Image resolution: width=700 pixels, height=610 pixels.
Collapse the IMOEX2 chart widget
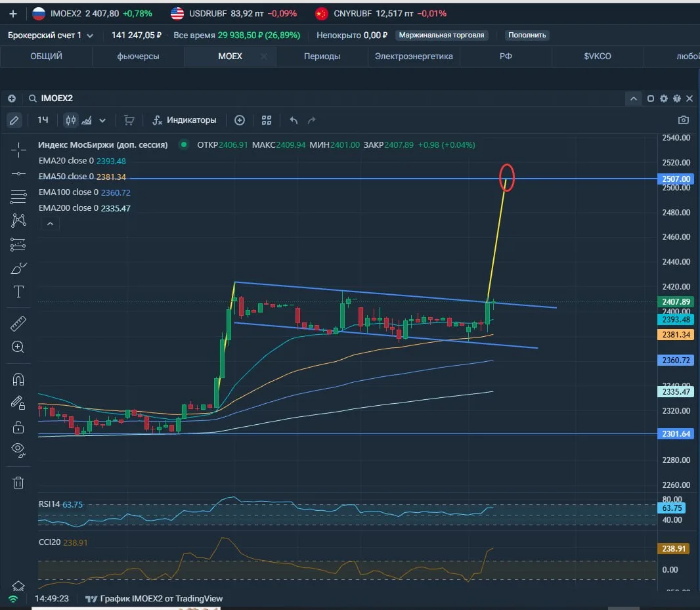[x=634, y=98]
